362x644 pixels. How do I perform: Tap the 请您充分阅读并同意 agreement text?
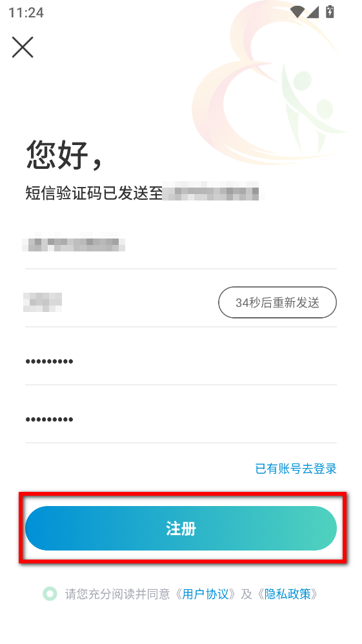click(x=117, y=594)
